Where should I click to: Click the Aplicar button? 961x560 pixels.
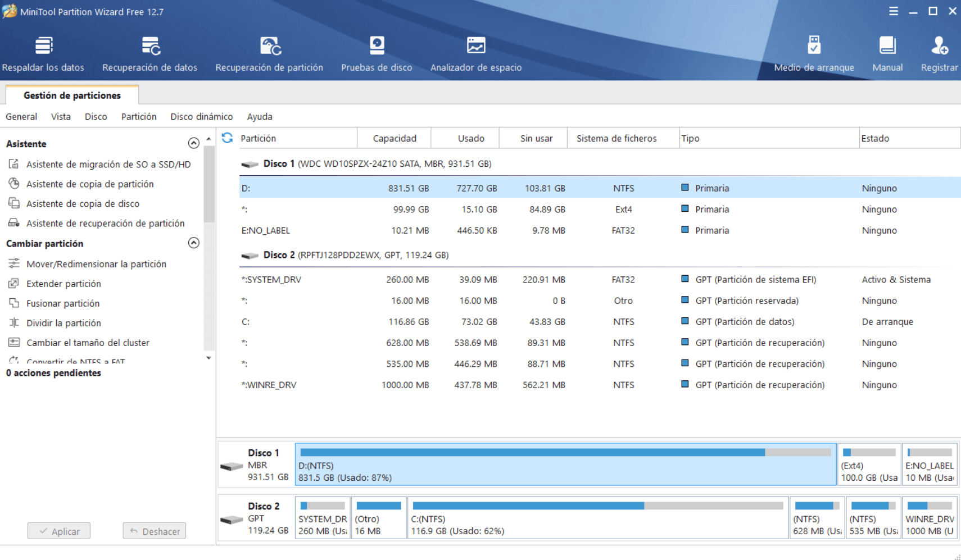click(59, 531)
